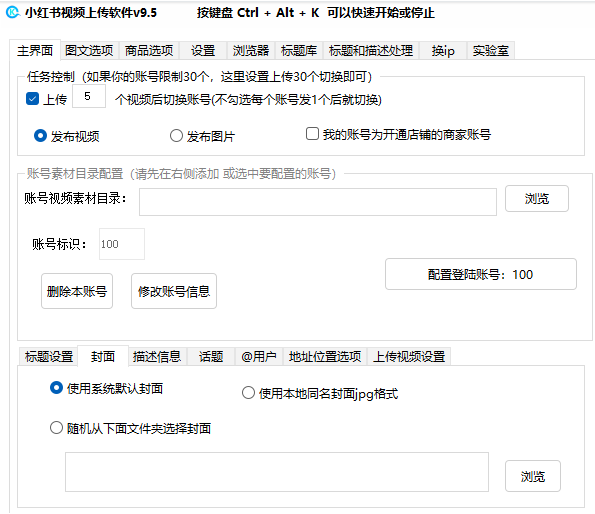Go to the 换ip tab

[443, 50]
